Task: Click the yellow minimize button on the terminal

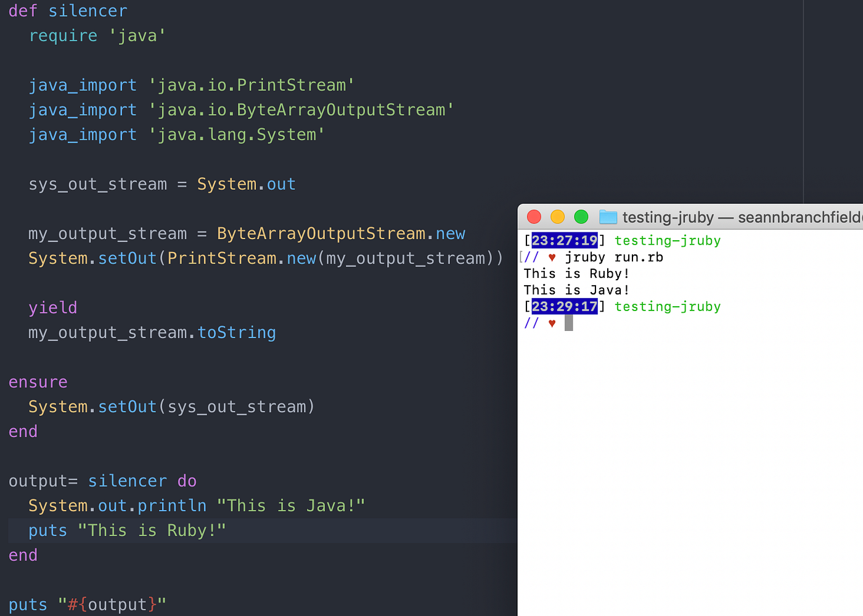Action: point(557,217)
